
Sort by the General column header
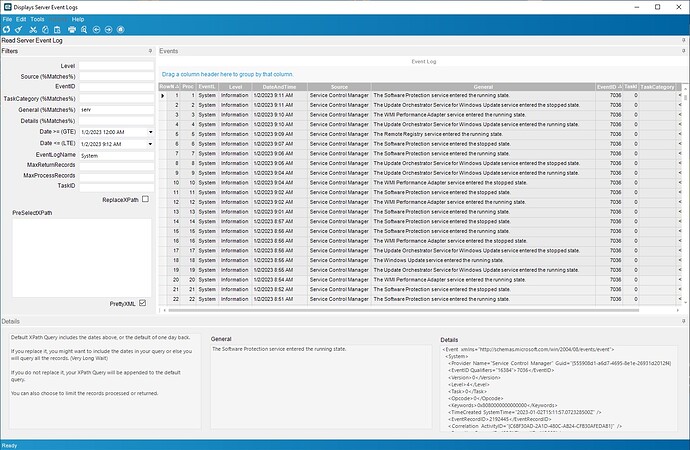(x=483, y=87)
